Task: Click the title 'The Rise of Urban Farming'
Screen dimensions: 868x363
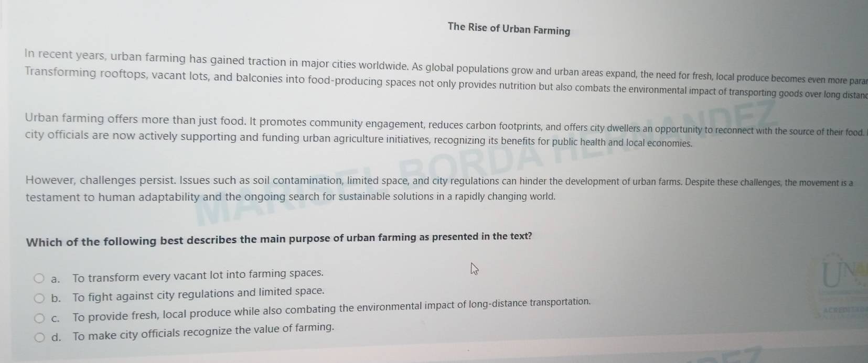Action: pos(509,29)
